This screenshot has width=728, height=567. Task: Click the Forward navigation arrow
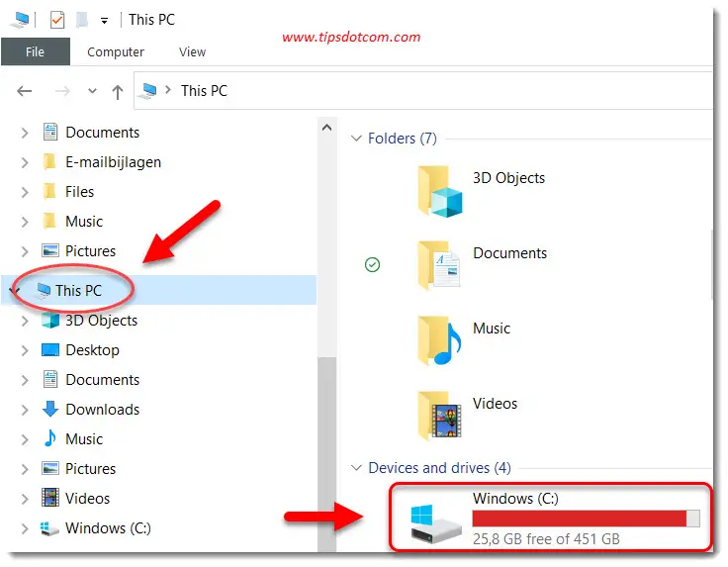(62, 91)
